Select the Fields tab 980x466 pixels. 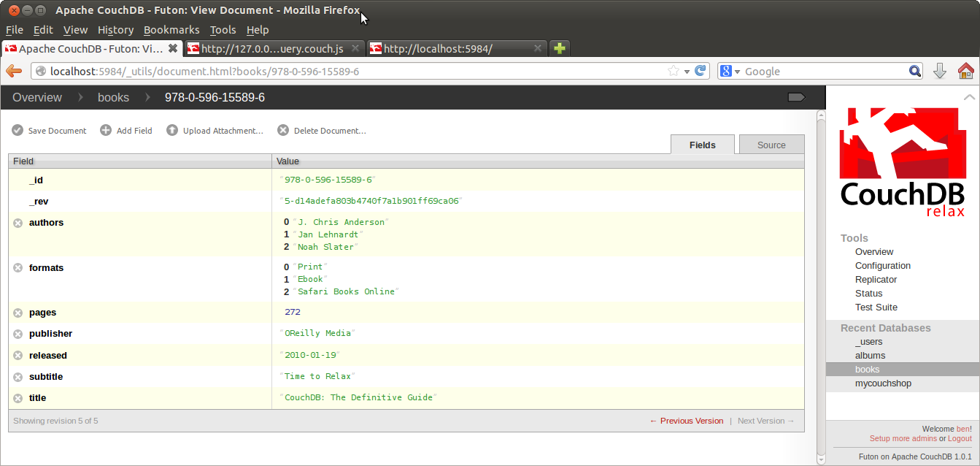point(703,145)
